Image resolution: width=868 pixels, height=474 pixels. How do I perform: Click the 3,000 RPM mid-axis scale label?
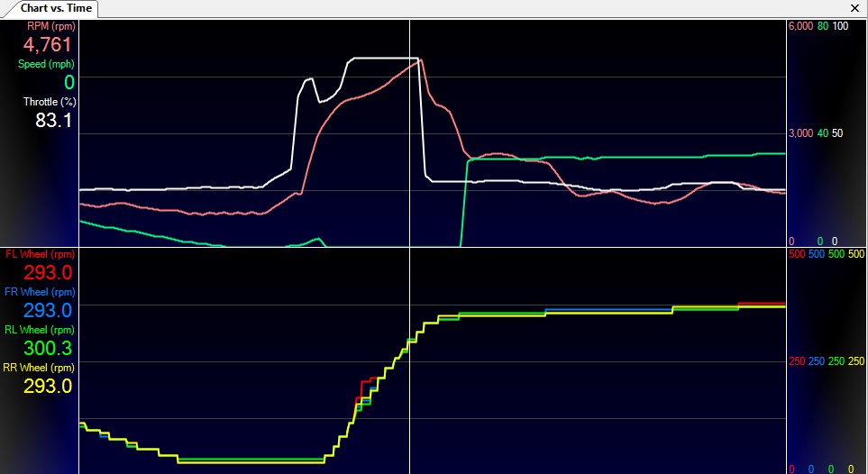click(x=800, y=133)
